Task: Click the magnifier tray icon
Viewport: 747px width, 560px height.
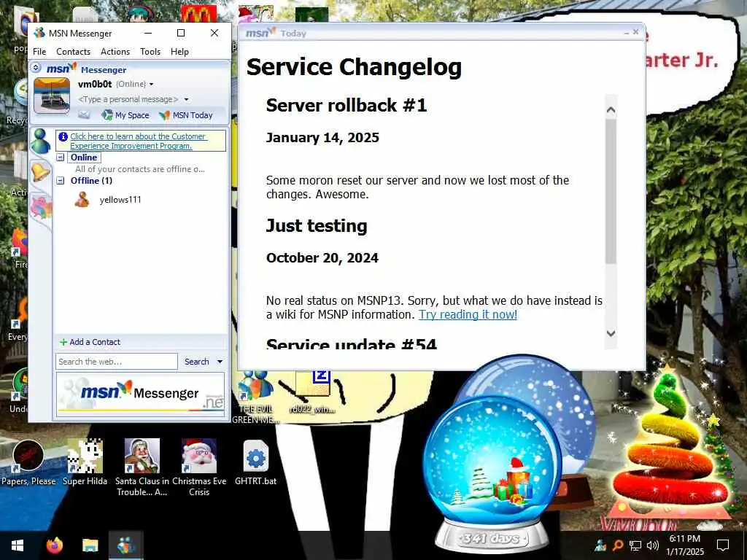Action: (x=617, y=545)
